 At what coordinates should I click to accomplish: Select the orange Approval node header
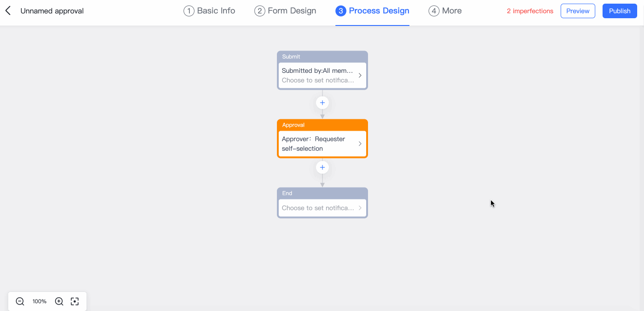point(322,125)
